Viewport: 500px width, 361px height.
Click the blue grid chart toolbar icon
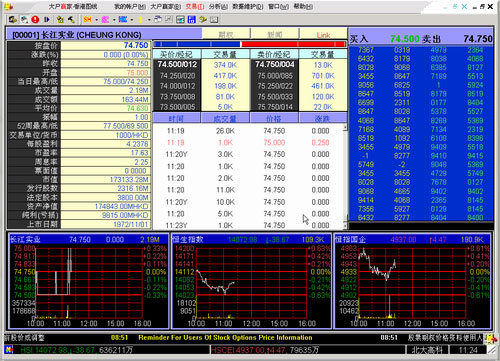pyautogui.click(x=192, y=20)
